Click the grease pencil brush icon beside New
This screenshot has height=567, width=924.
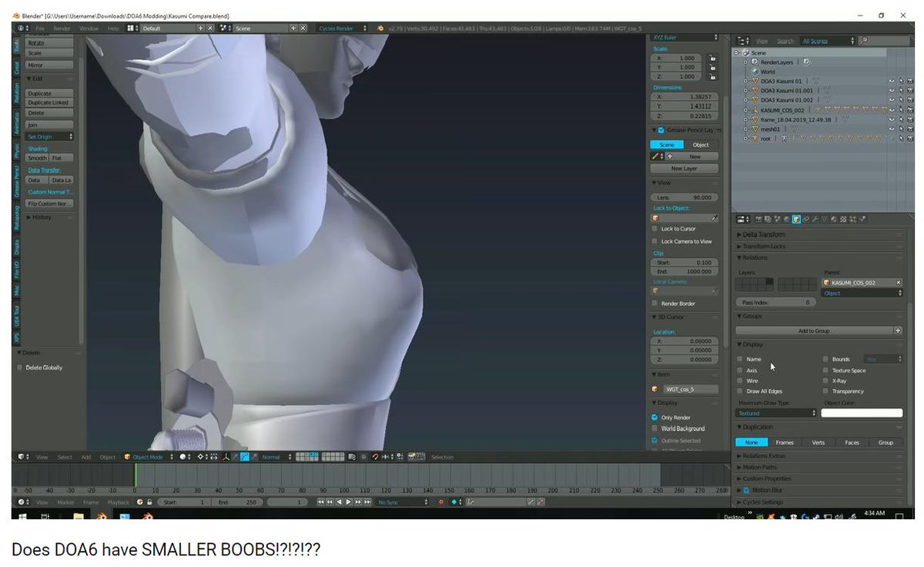point(656,156)
